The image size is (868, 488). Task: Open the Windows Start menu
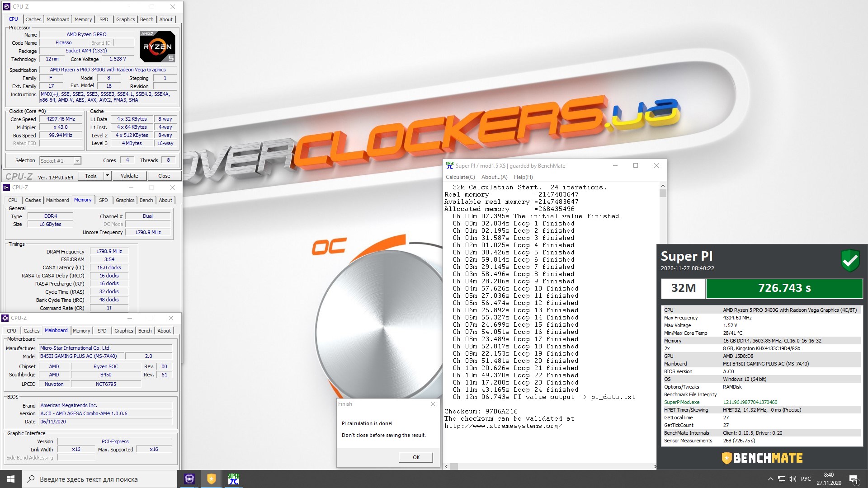11,479
